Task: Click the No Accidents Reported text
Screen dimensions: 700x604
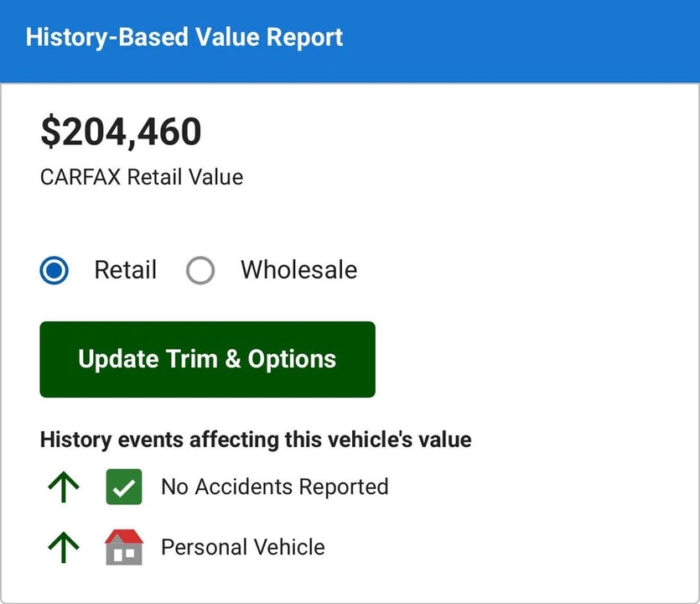Action: (275, 487)
